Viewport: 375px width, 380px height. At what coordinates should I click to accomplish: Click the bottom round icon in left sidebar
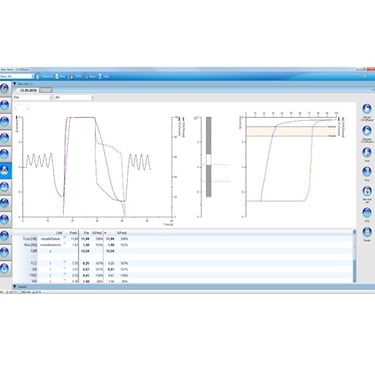pos(4,268)
